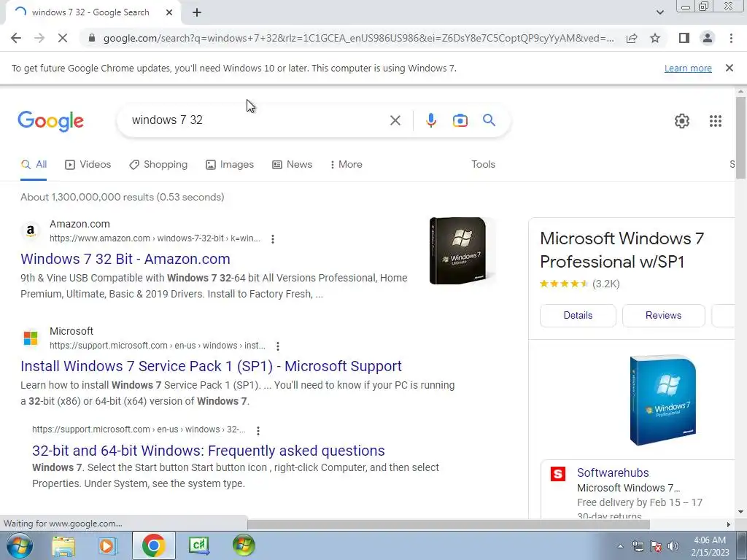Select the All results tab
Screen dimensions: 747x560
(x=34, y=164)
